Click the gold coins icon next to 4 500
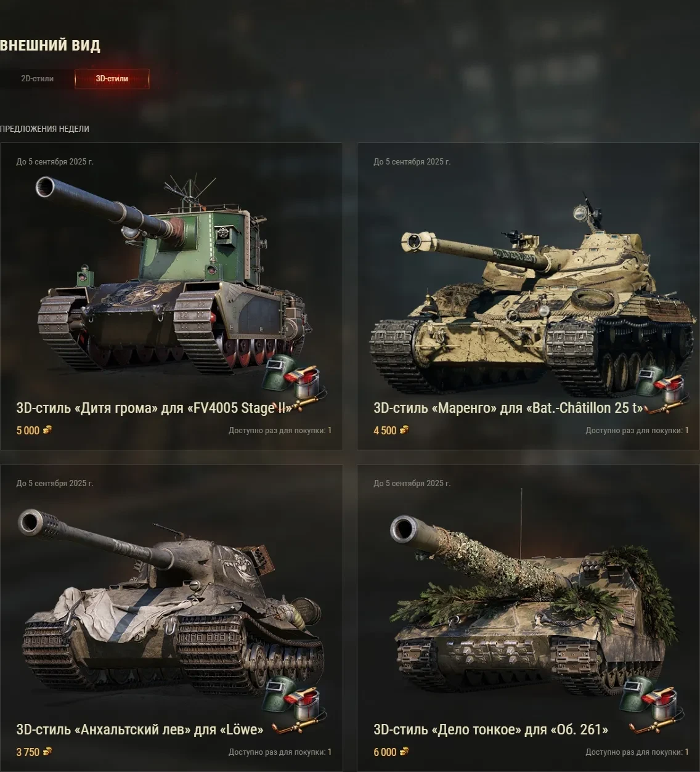Screen dimensions: 700x772 pos(404,430)
